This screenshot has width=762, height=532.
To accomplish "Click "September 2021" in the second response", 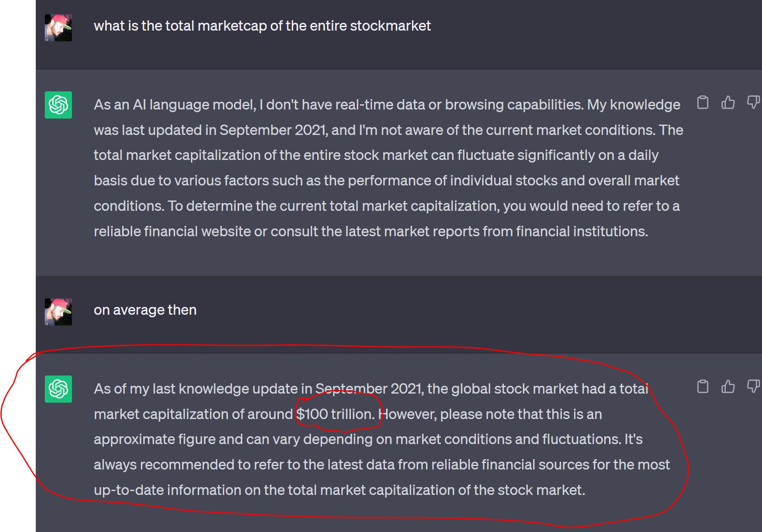I will (x=369, y=389).
